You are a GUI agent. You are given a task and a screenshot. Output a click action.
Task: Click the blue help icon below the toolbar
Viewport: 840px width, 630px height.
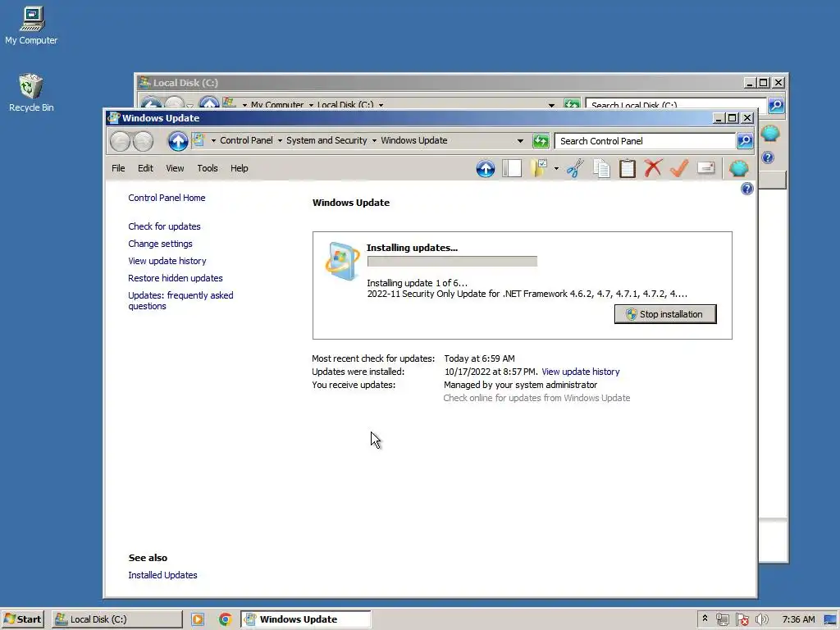click(747, 189)
